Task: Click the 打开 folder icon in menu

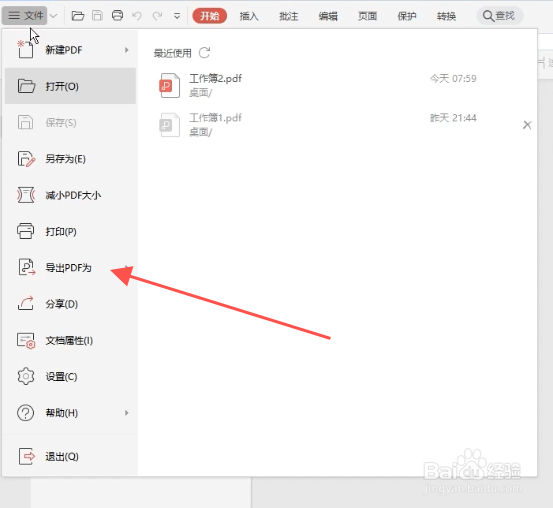Action: click(x=26, y=86)
